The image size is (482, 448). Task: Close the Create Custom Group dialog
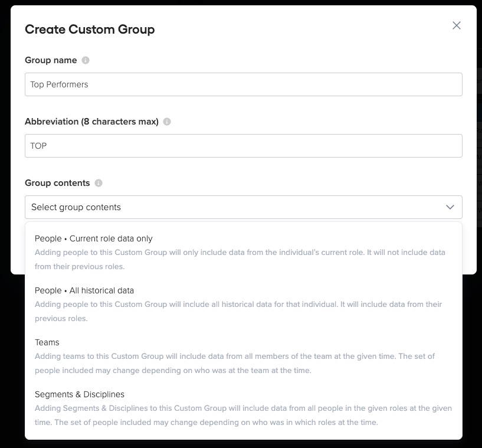point(457,25)
